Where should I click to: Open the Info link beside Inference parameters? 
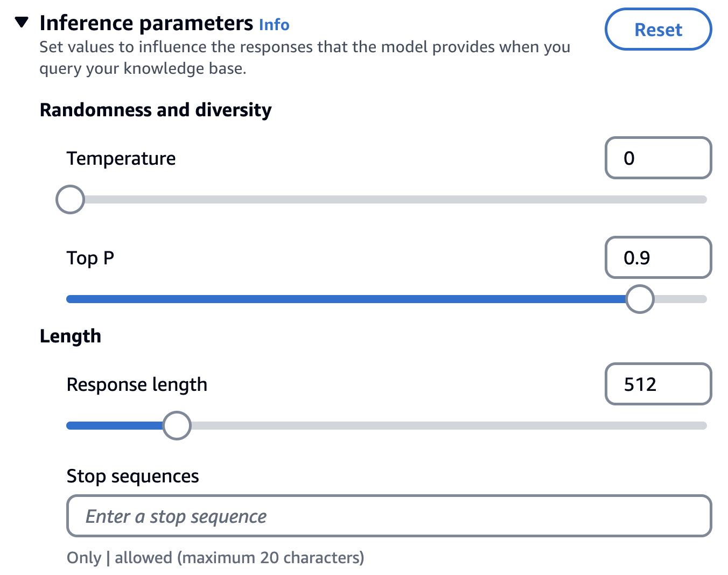point(274,25)
